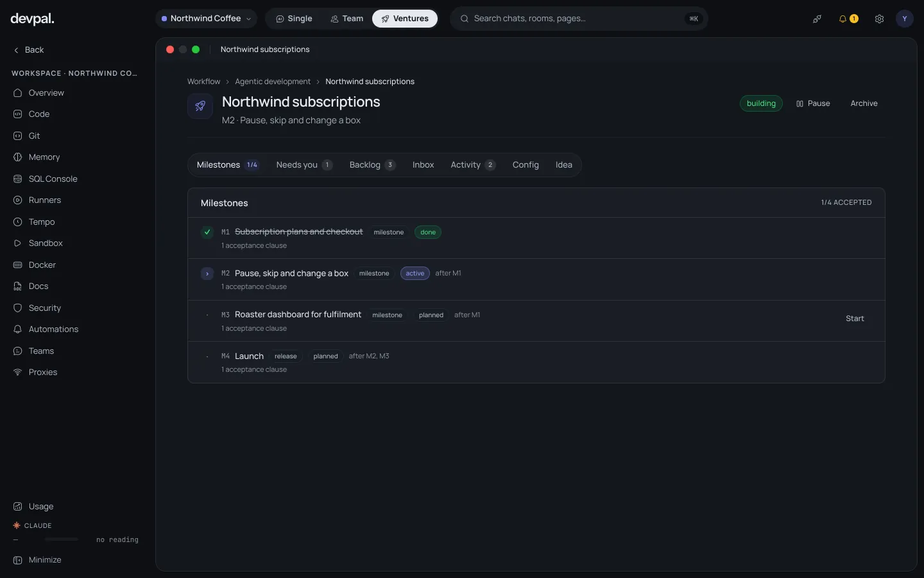Go Back from the workspace sidebar
The height and width of the screenshot is (578, 924).
tap(29, 50)
